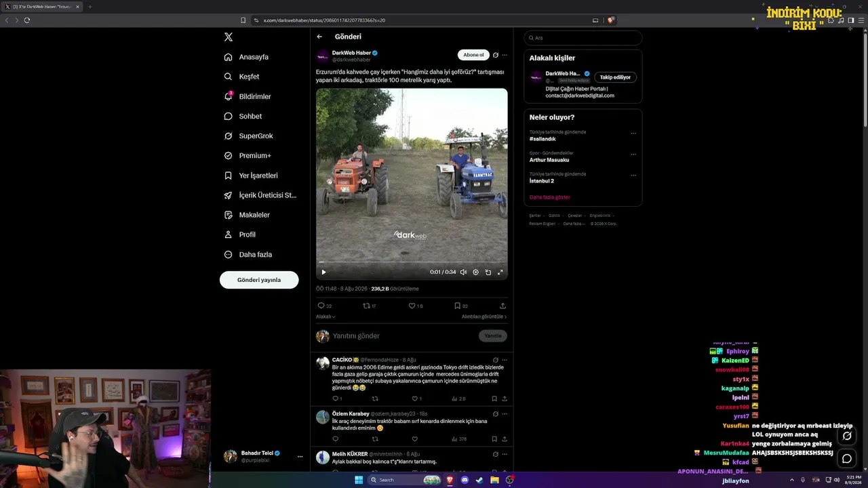Open more options on Özlem Karabey's reply

pos(505,413)
